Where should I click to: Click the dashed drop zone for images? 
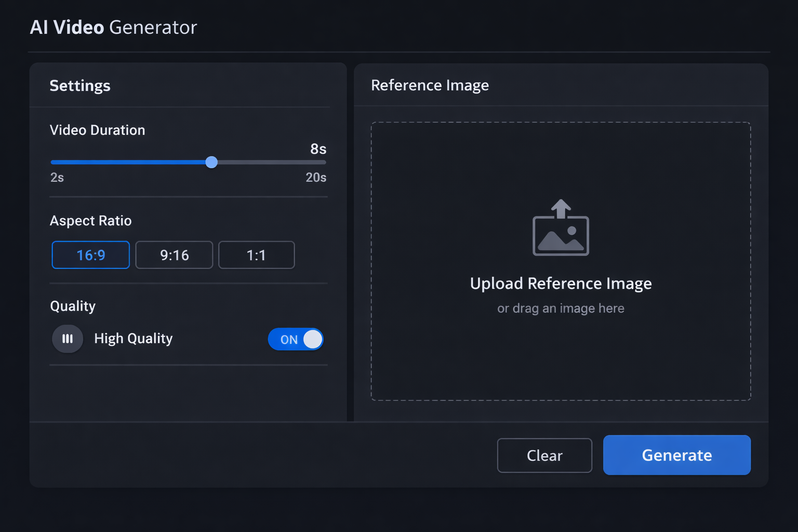coord(561,364)
